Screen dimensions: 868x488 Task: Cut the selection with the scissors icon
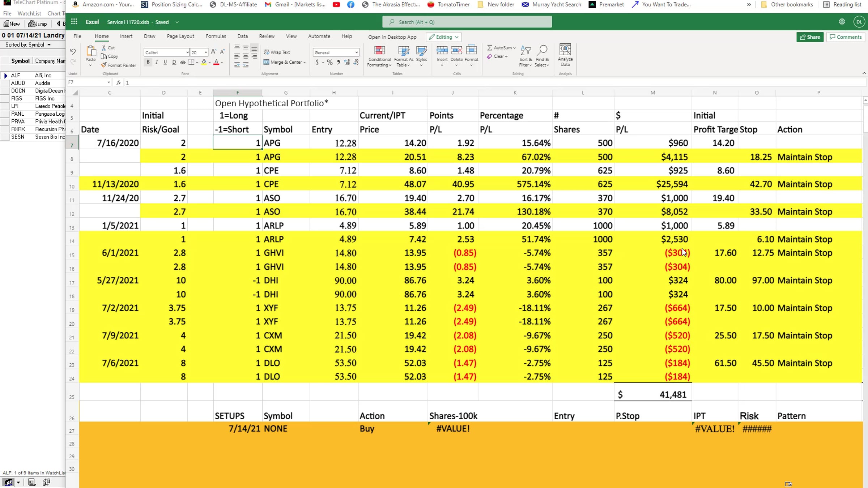(x=108, y=48)
